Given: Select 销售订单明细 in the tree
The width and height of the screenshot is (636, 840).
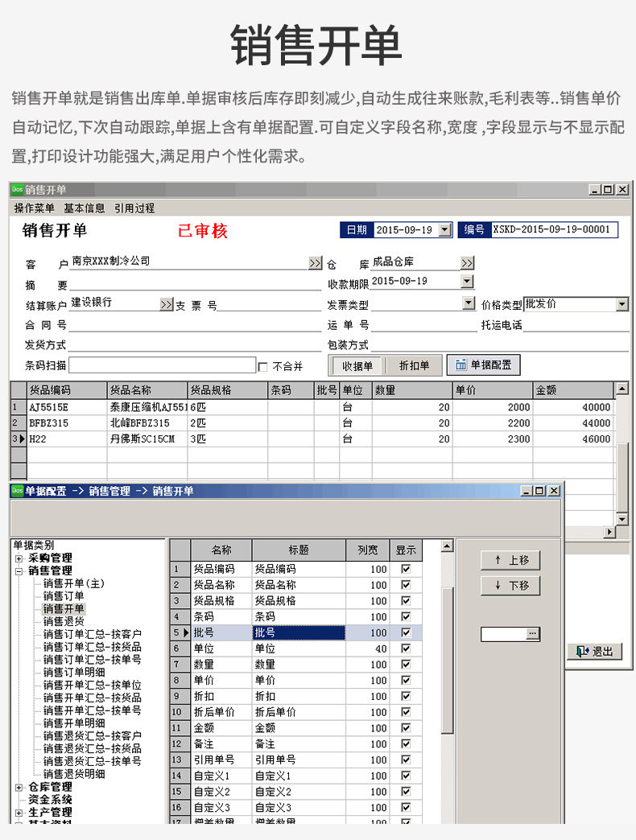Looking at the screenshot, I should pos(74,673).
